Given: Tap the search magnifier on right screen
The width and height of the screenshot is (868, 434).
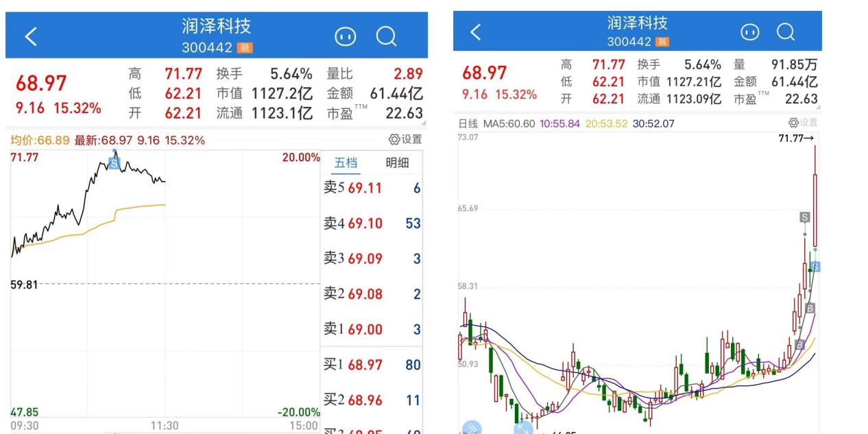Looking at the screenshot, I should 786,32.
